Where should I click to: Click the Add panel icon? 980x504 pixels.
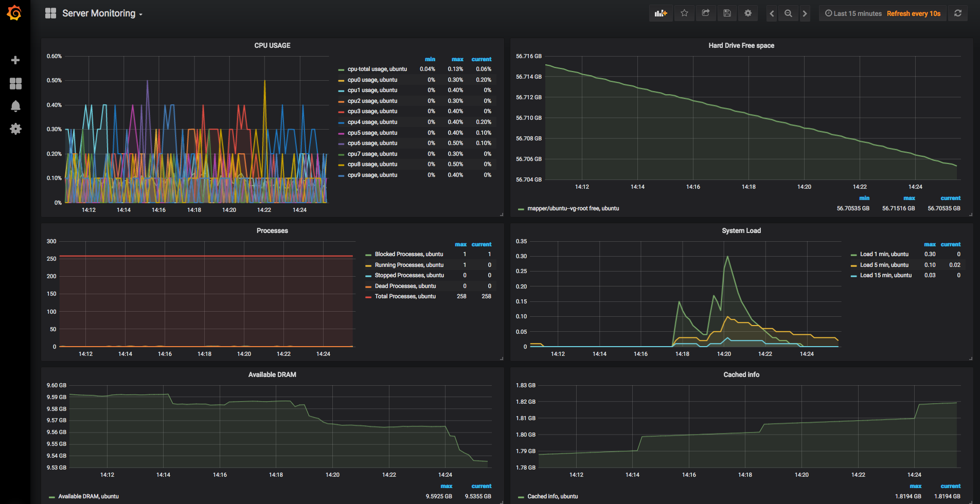coord(661,13)
